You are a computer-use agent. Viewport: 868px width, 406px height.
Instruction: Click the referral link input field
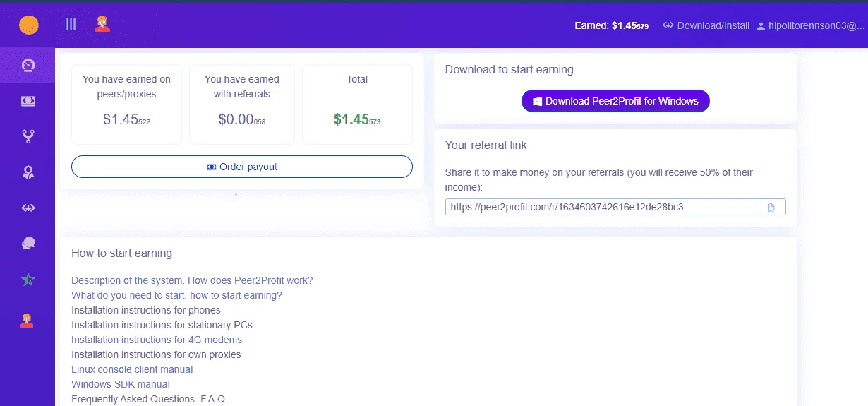click(x=601, y=207)
